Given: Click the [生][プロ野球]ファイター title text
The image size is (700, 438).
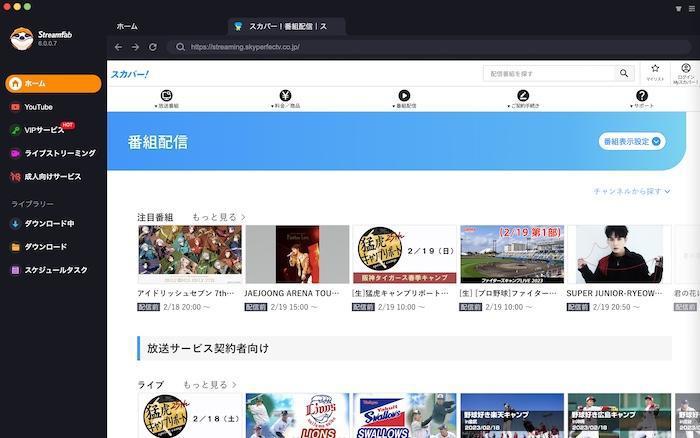Looking at the screenshot, I should pos(508,293).
